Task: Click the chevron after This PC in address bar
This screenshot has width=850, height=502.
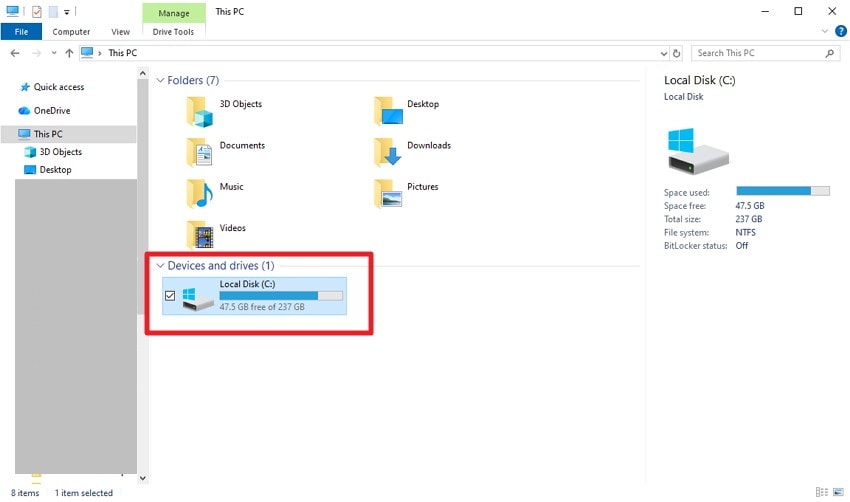Action: [100, 53]
